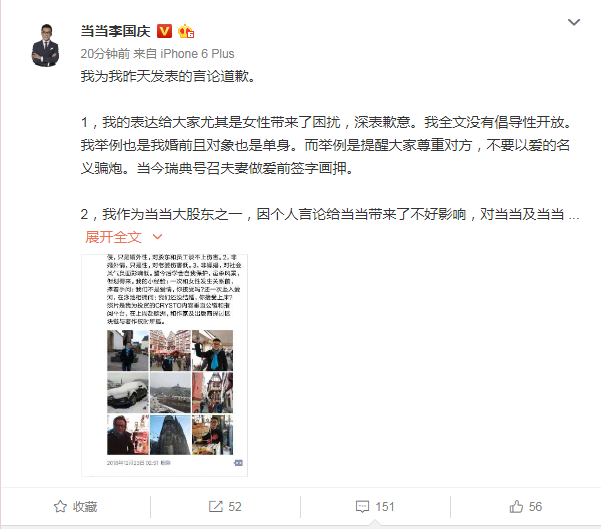
Task: Click the repost share icon
Action: 215,506
